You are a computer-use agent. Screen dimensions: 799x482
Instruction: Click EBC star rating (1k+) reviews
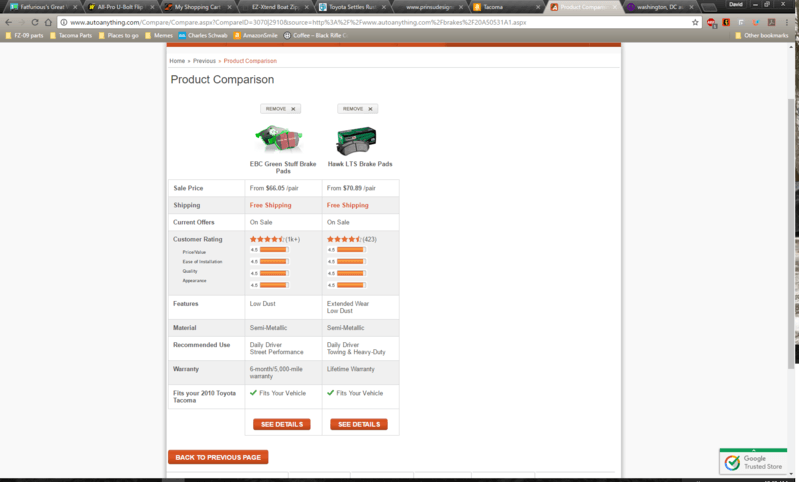click(x=275, y=239)
